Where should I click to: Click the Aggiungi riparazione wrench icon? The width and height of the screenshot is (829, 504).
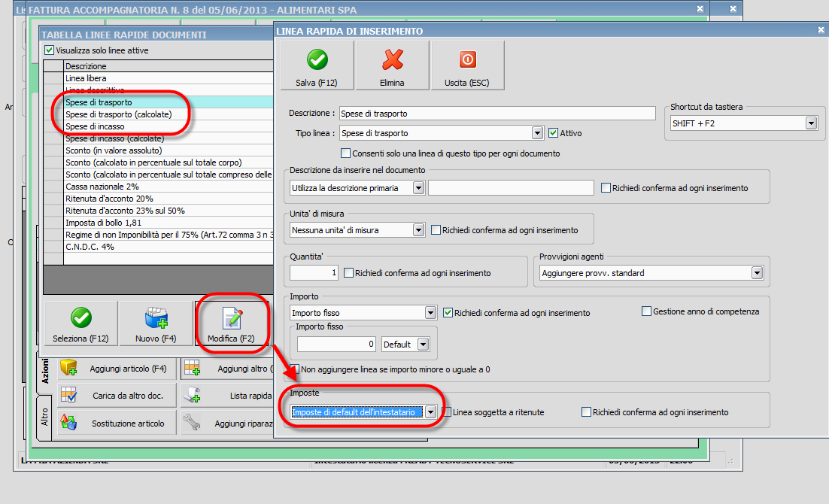pos(192,423)
